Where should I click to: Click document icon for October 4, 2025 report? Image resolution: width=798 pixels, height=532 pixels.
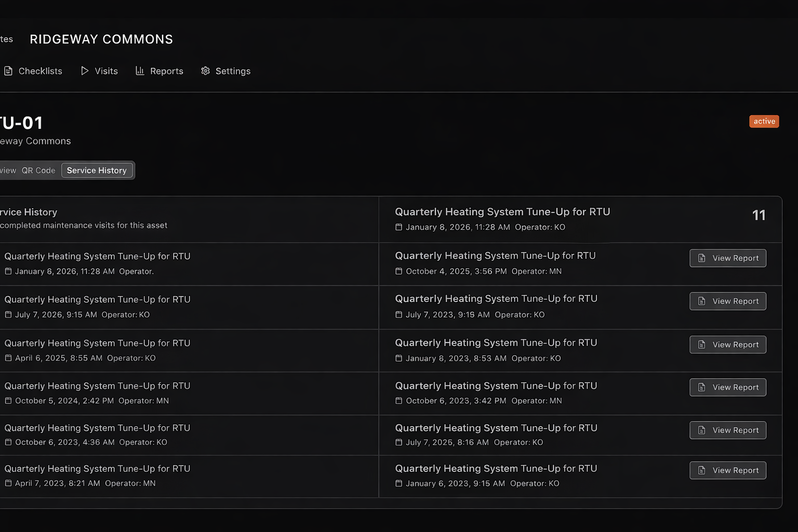click(x=702, y=258)
